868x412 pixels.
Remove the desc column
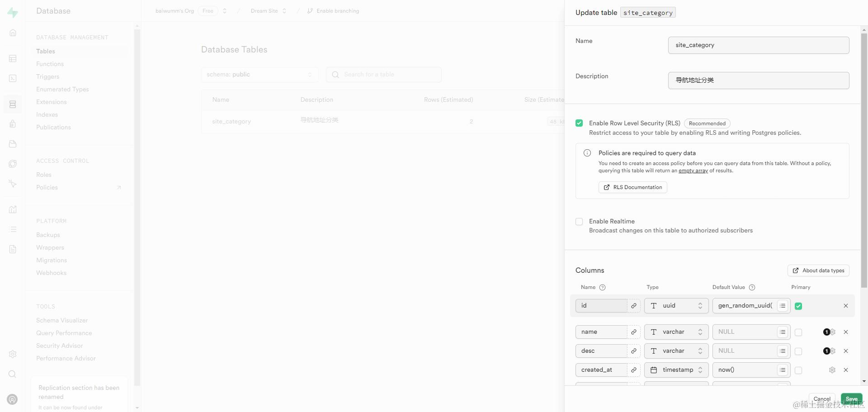(x=846, y=351)
